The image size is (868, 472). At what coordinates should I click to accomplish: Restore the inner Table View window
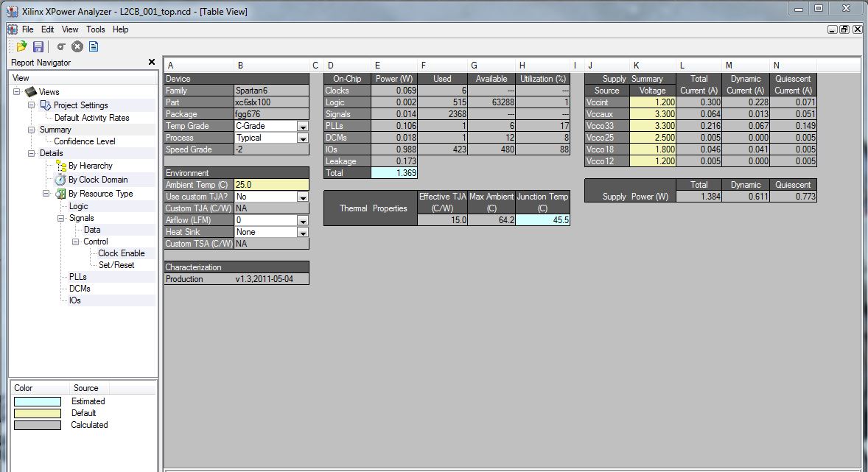[x=844, y=29]
